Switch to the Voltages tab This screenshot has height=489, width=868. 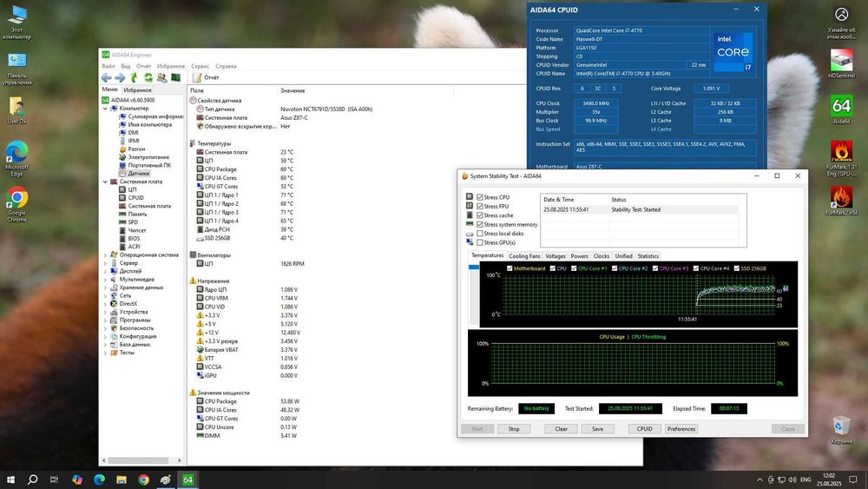(x=556, y=256)
